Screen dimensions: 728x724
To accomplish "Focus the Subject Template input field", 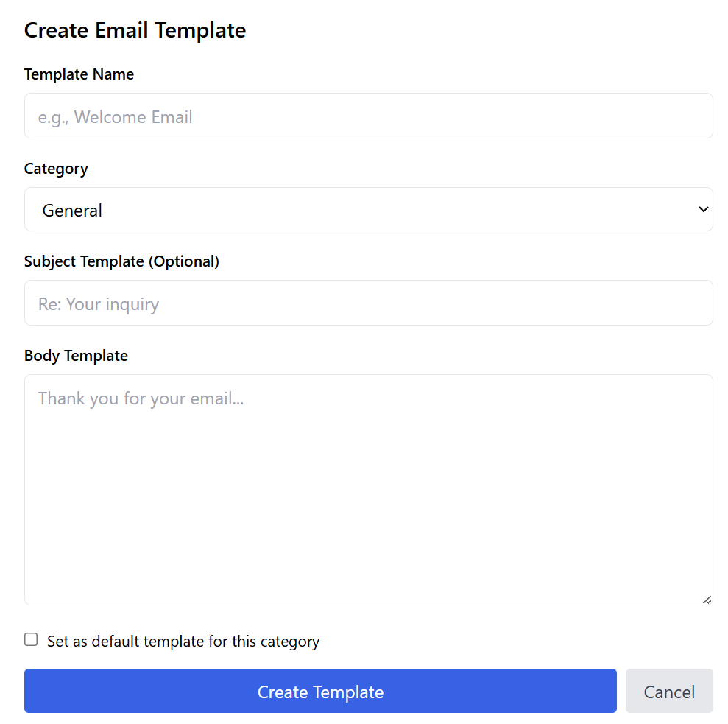I will pyautogui.click(x=368, y=303).
